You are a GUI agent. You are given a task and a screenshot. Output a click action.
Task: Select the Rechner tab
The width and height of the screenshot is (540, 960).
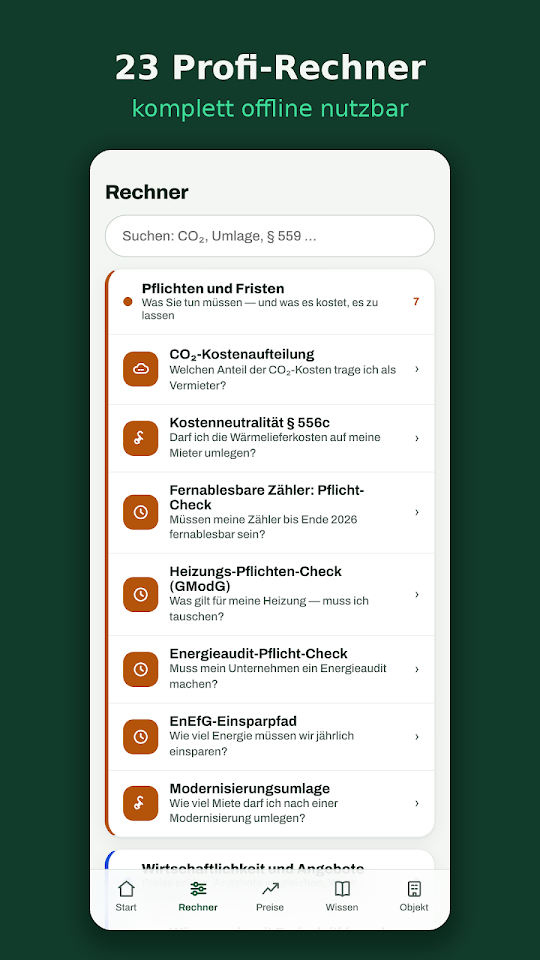coord(198,896)
